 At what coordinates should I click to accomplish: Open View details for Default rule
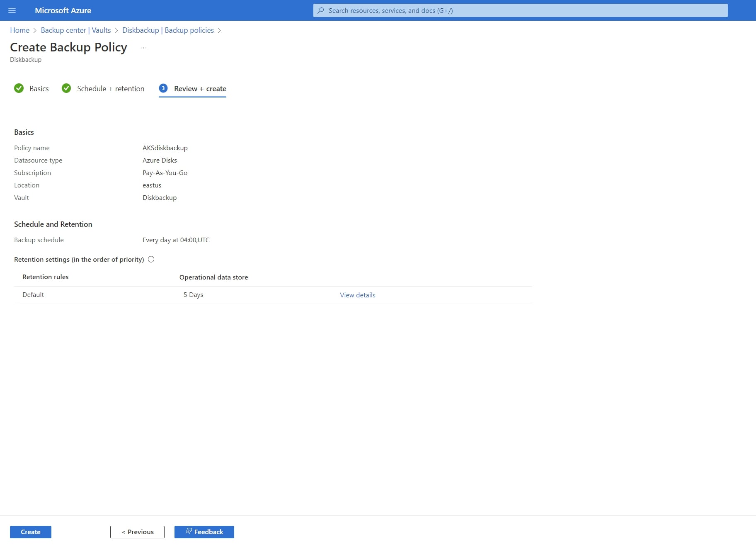pyautogui.click(x=358, y=295)
